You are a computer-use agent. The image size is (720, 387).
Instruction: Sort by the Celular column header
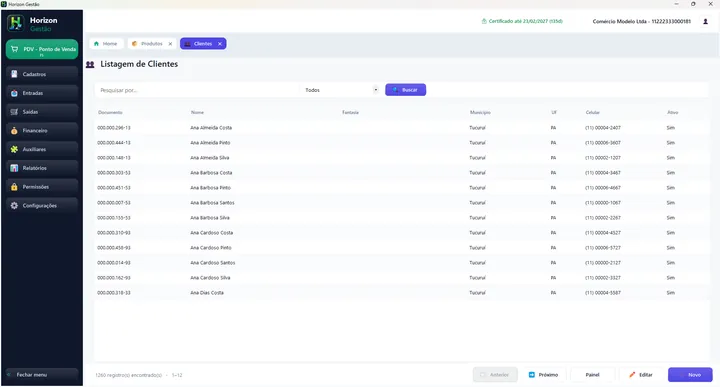[x=592, y=112]
